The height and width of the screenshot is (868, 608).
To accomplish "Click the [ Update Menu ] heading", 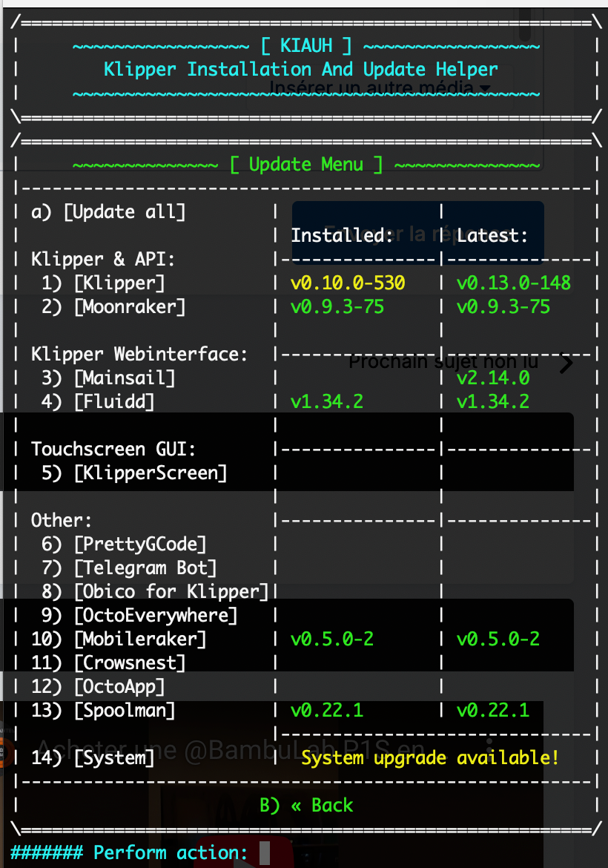I will [x=306, y=165].
